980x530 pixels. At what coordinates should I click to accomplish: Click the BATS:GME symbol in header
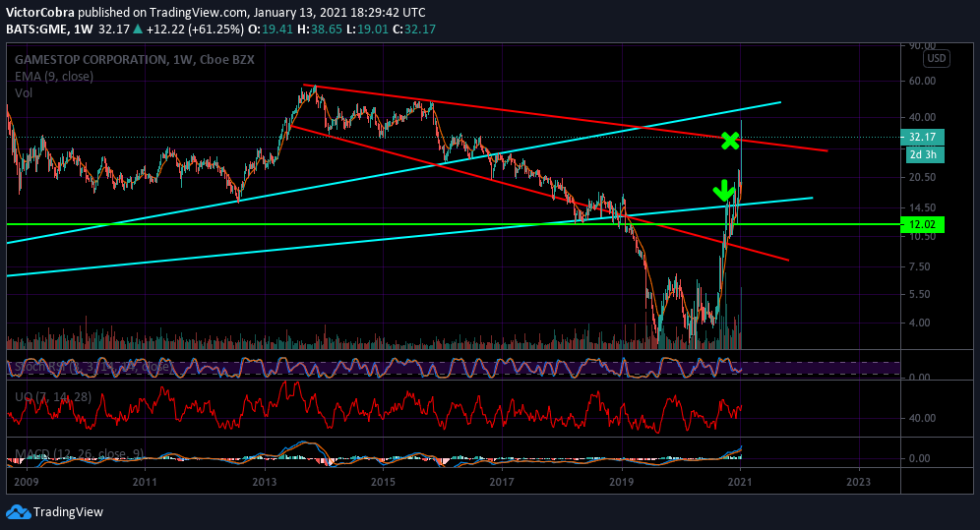(x=36, y=29)
